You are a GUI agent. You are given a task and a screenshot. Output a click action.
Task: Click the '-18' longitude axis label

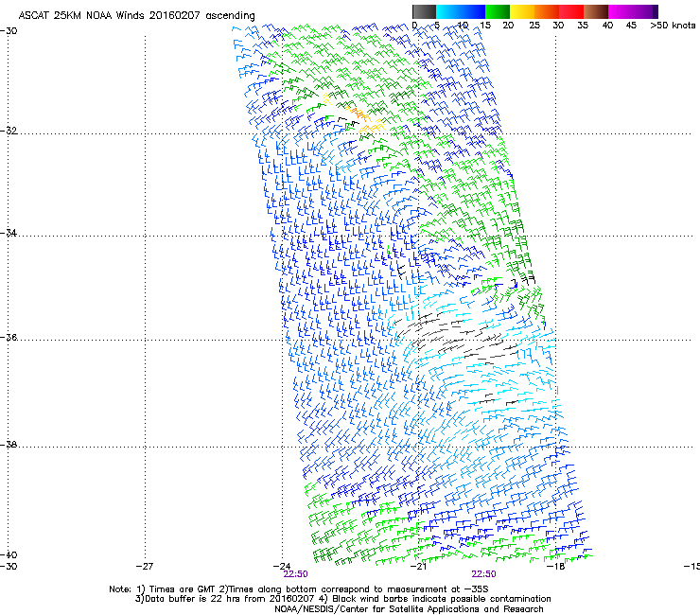(556, 567)
